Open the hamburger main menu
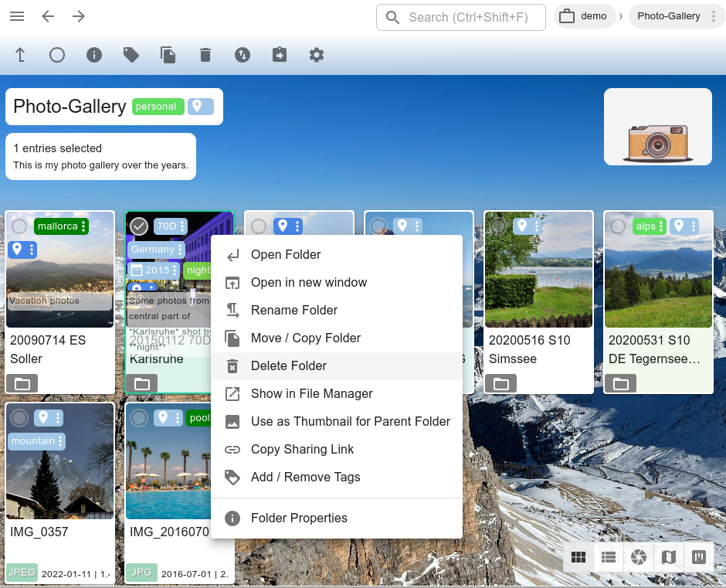Screen dimensions: 726x588 (x=17, y=16)
